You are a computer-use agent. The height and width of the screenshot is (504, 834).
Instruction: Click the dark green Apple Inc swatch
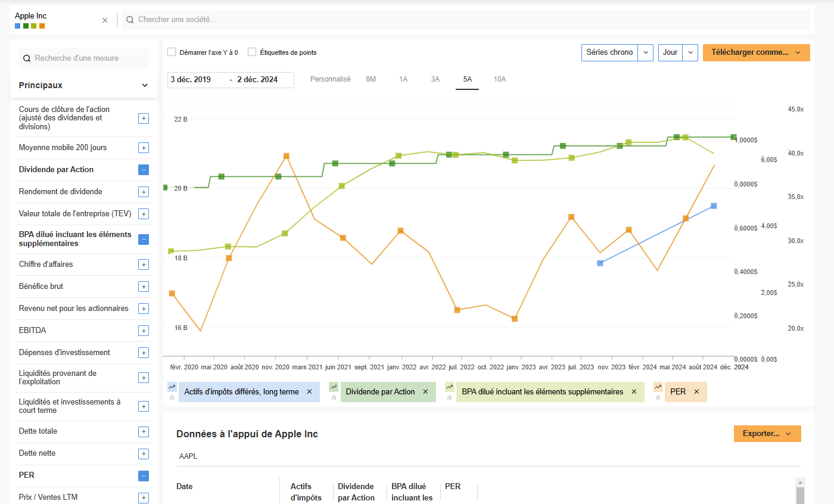(x=26, y=26)
